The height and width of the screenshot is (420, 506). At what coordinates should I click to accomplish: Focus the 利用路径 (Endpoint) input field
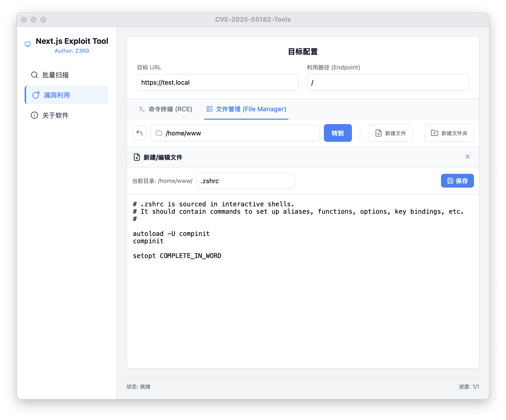(x=388, y=82)
